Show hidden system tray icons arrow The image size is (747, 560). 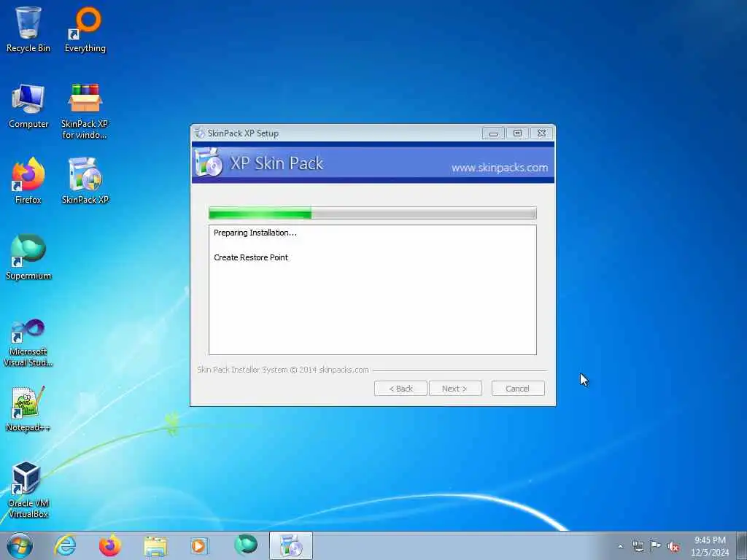coord(620,547)
